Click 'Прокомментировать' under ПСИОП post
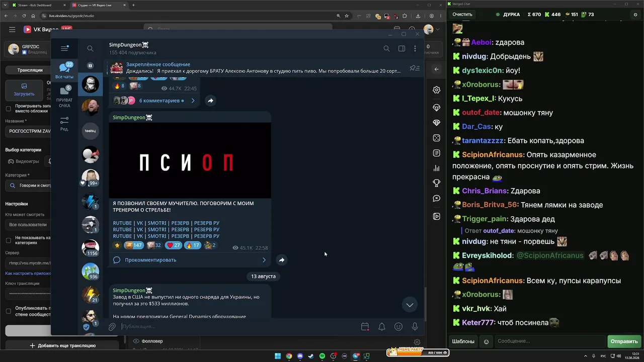 coord(190,260)
